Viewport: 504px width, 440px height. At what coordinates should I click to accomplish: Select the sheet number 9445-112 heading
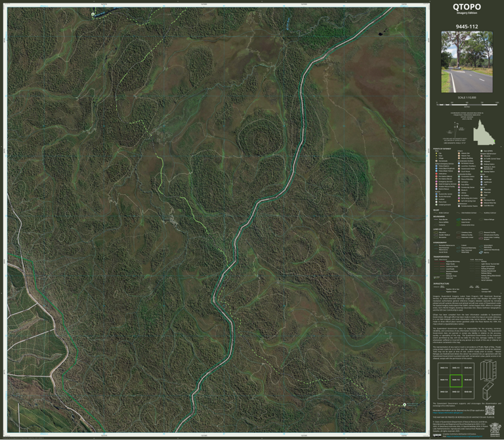tap(467, 27)
